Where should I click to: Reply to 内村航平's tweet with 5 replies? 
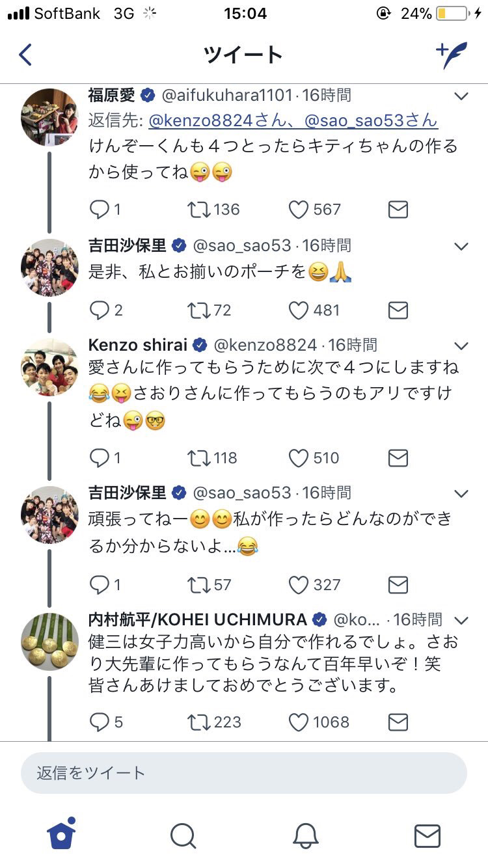click(100, 722)
